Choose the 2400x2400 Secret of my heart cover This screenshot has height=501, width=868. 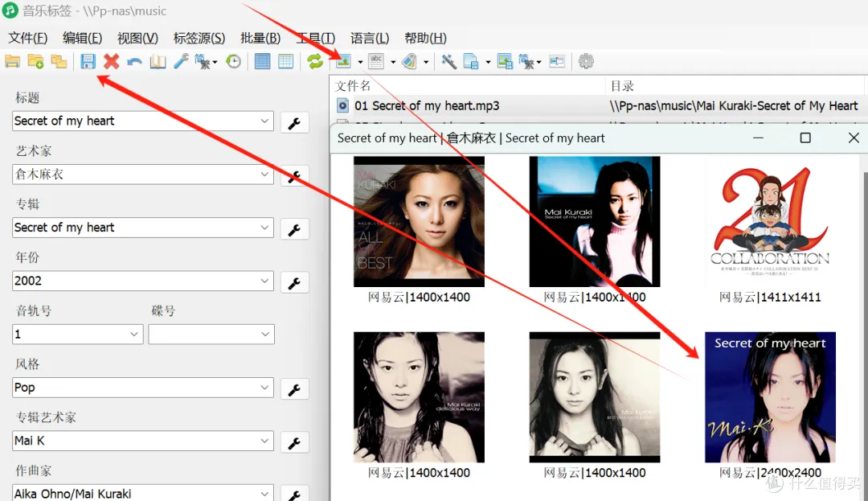(770, 397)
